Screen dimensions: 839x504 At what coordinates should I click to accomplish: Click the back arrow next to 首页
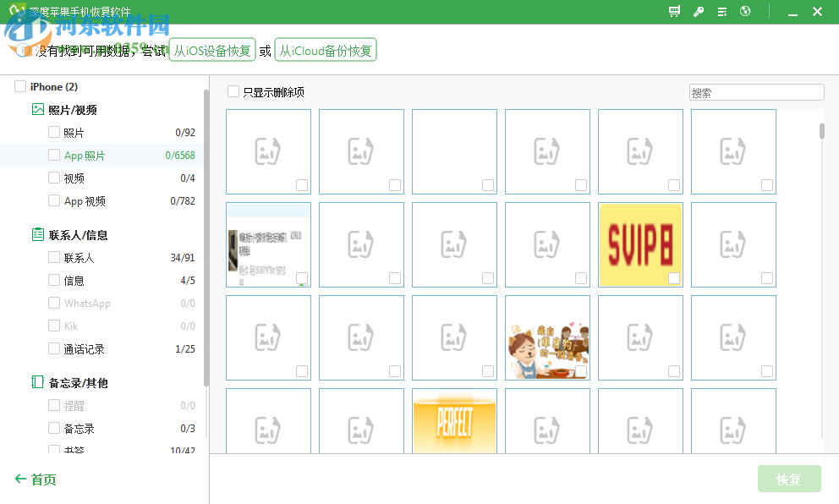[20, 479]
